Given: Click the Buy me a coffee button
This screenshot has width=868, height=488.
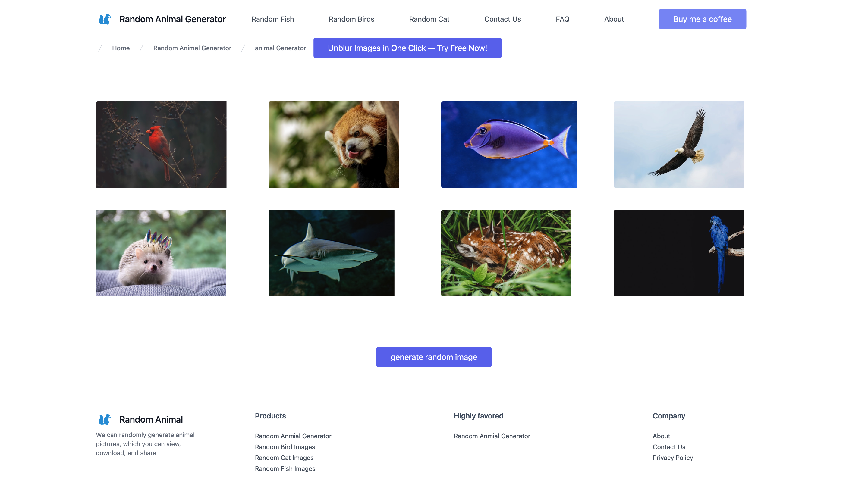Looking at the screenshot, I should 702,19.
